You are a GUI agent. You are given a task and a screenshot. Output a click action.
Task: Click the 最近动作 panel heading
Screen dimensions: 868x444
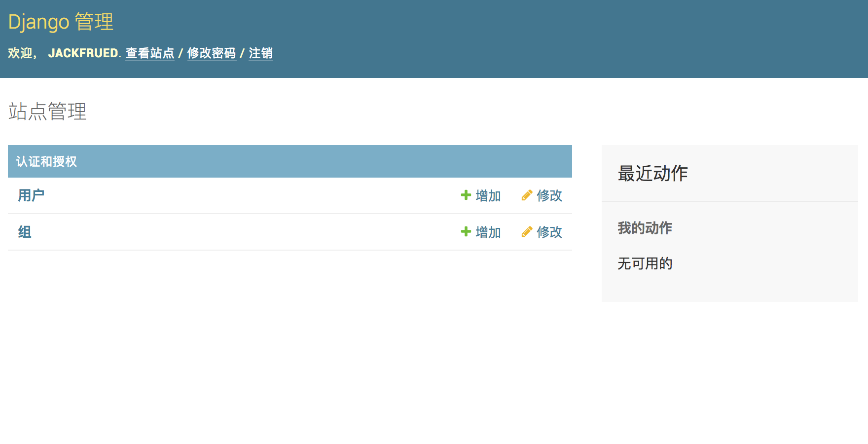(x=652, y=174)
